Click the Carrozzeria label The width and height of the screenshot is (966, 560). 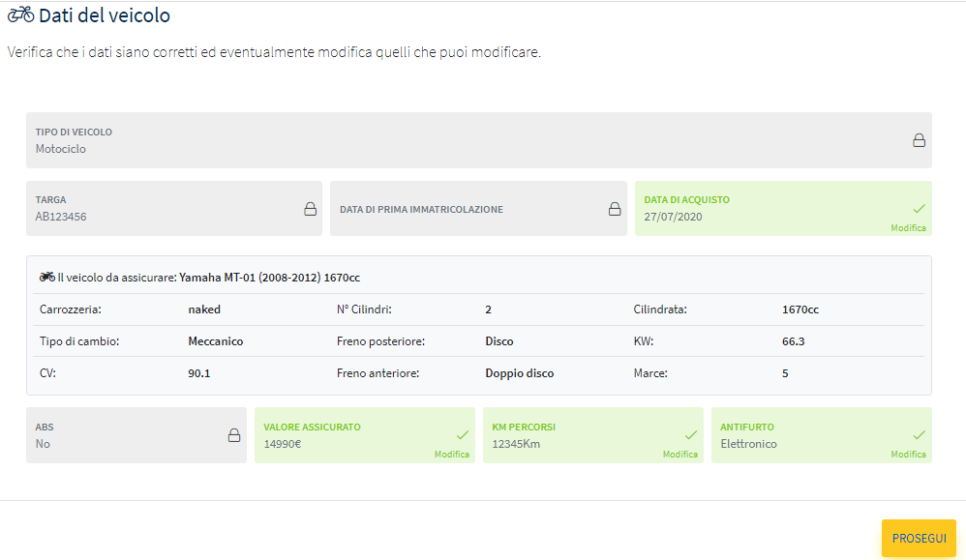tap(71, 309)
